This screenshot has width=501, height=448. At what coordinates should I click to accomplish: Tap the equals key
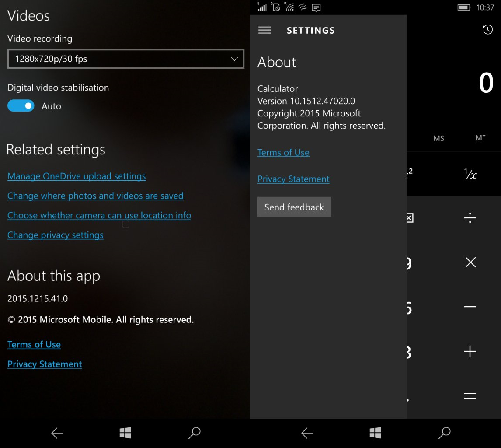[470, 396]
